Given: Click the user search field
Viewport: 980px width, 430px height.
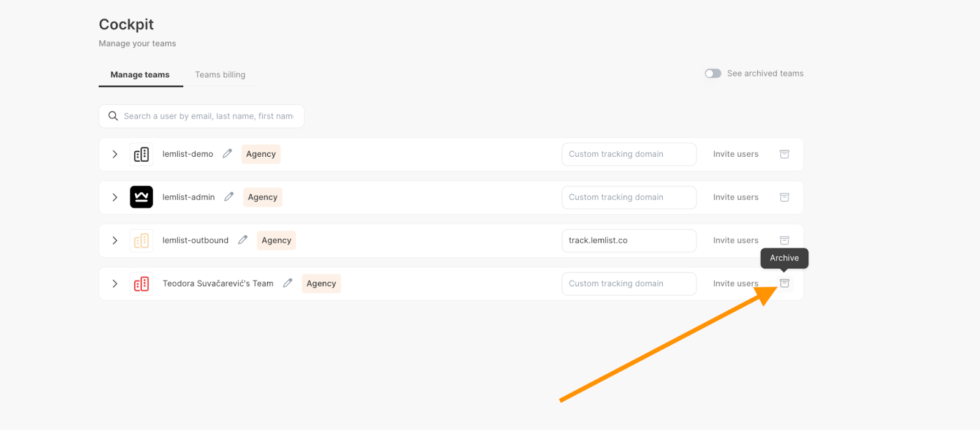Looking at the screenshot, I should [x=208, y=116].
